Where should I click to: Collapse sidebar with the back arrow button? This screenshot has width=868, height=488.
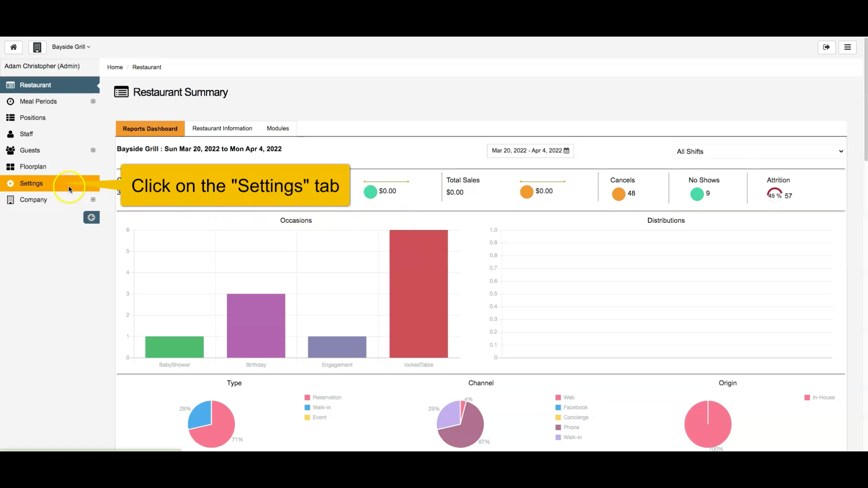[91, 218]
